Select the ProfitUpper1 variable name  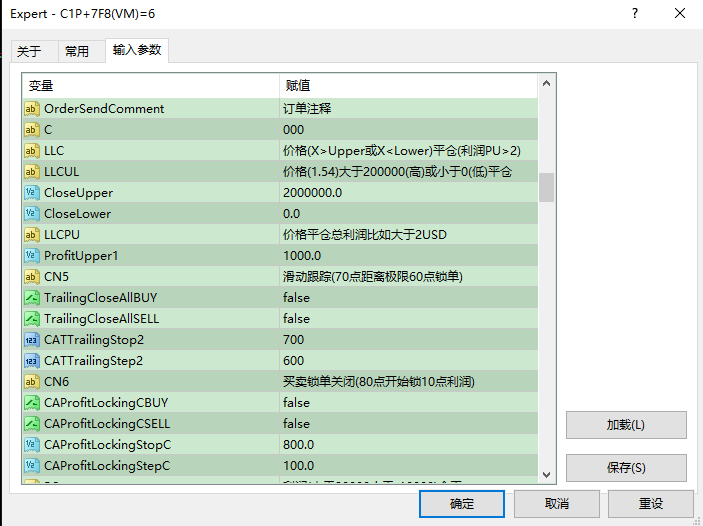pos(81,256)
